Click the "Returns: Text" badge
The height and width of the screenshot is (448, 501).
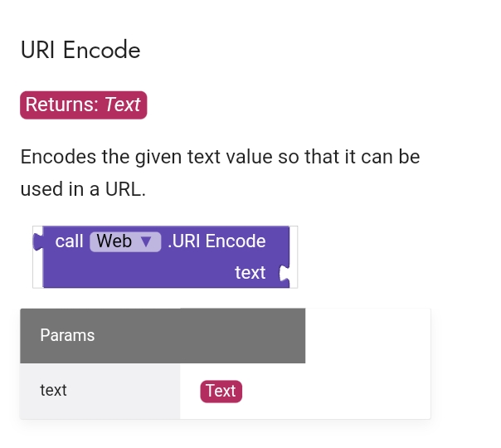[83, 105]
